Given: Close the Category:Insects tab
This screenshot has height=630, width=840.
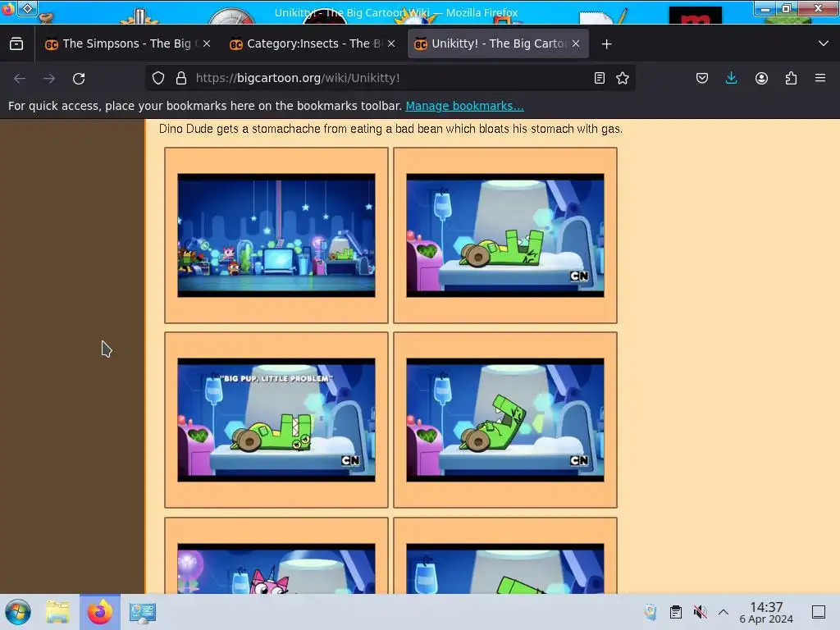Looking at the screenshot, I should click(x=391, y=44).
